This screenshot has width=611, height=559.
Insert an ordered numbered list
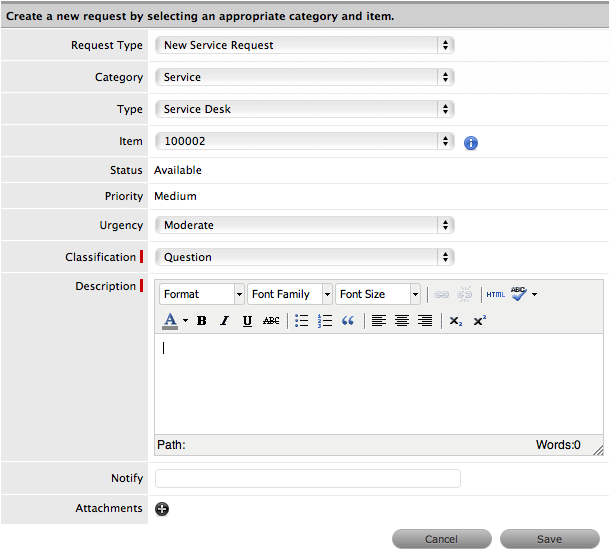click(325, 321)
